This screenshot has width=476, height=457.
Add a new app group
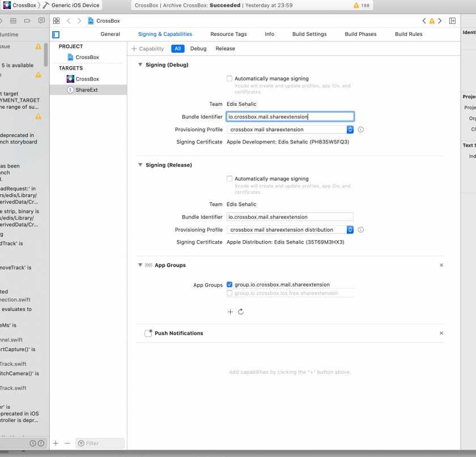point(231,311)
